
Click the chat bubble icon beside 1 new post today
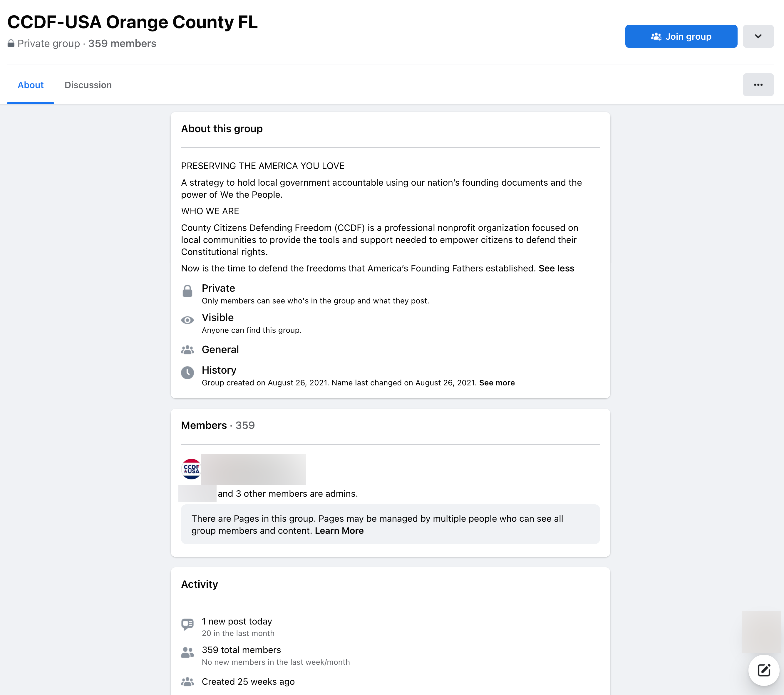pyautogui.click(x=187, y=624)
